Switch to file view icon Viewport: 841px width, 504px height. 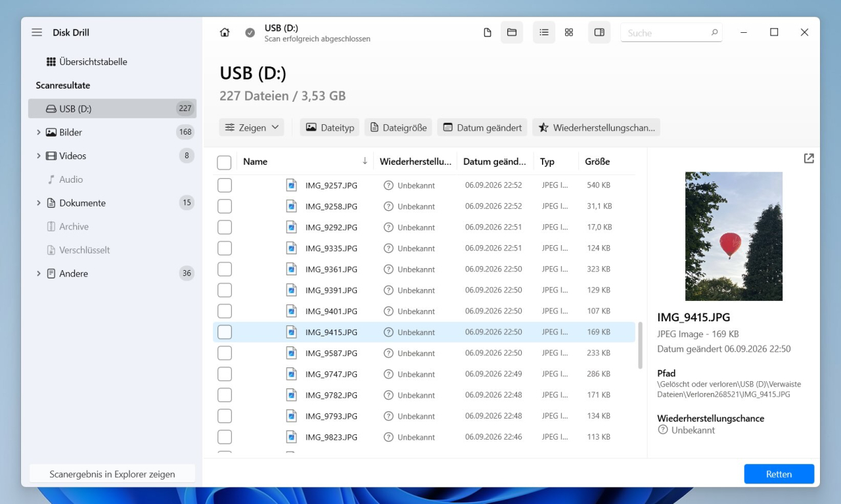[x=488, y=32]
